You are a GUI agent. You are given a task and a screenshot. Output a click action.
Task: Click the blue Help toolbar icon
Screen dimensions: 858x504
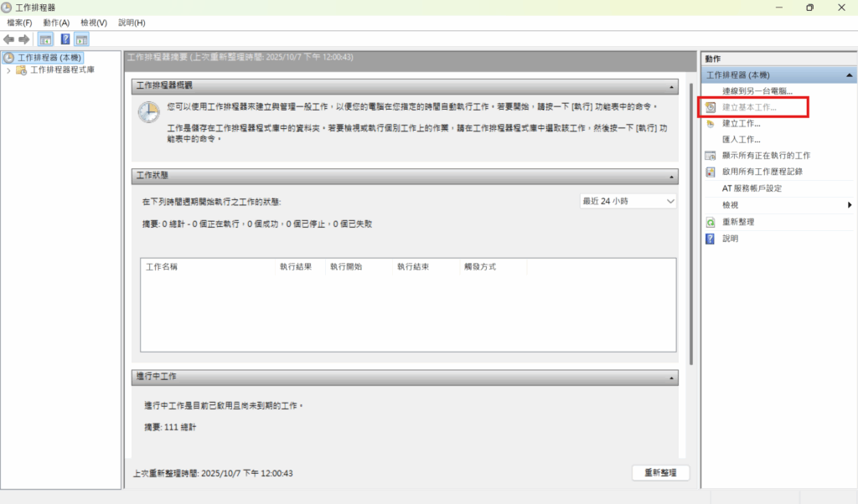tap(65, 39)
